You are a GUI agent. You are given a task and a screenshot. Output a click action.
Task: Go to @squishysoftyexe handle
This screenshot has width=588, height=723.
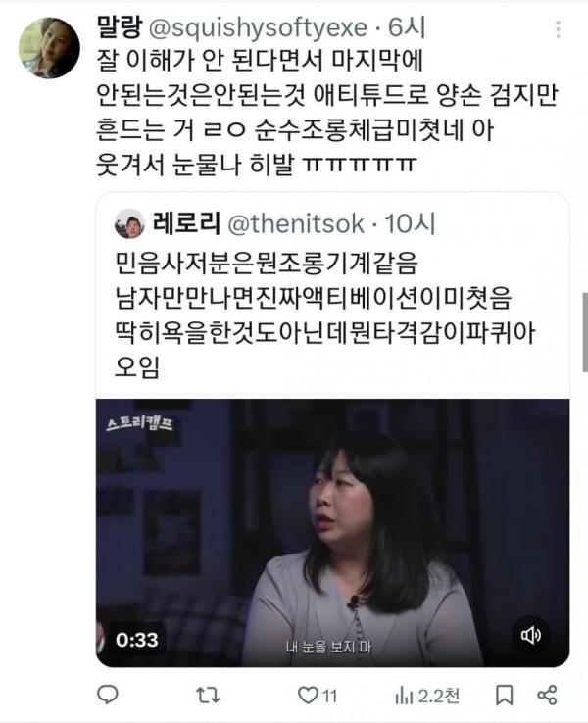point(259,28)
